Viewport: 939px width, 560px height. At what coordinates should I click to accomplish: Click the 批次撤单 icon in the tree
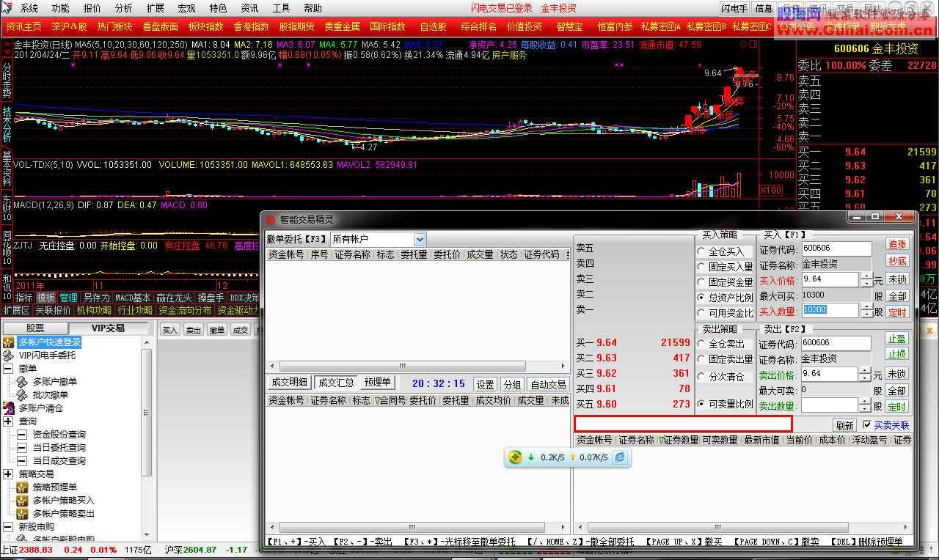22,395
